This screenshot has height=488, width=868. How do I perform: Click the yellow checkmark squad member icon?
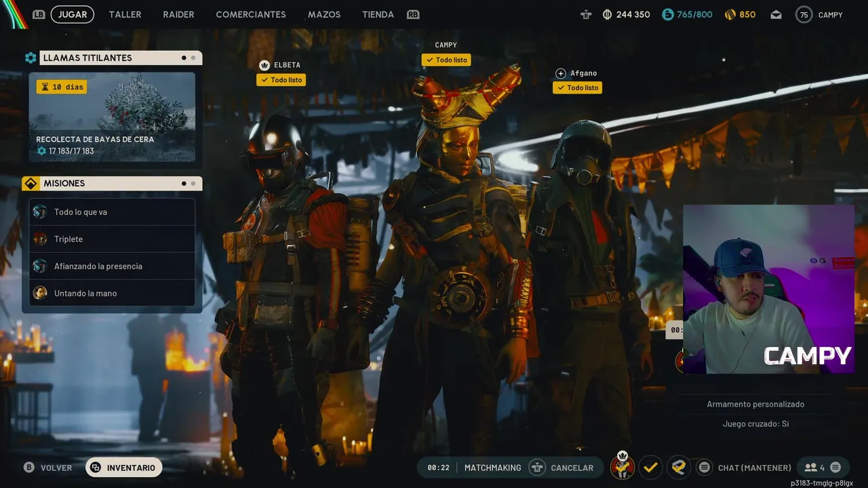[650, 467]
